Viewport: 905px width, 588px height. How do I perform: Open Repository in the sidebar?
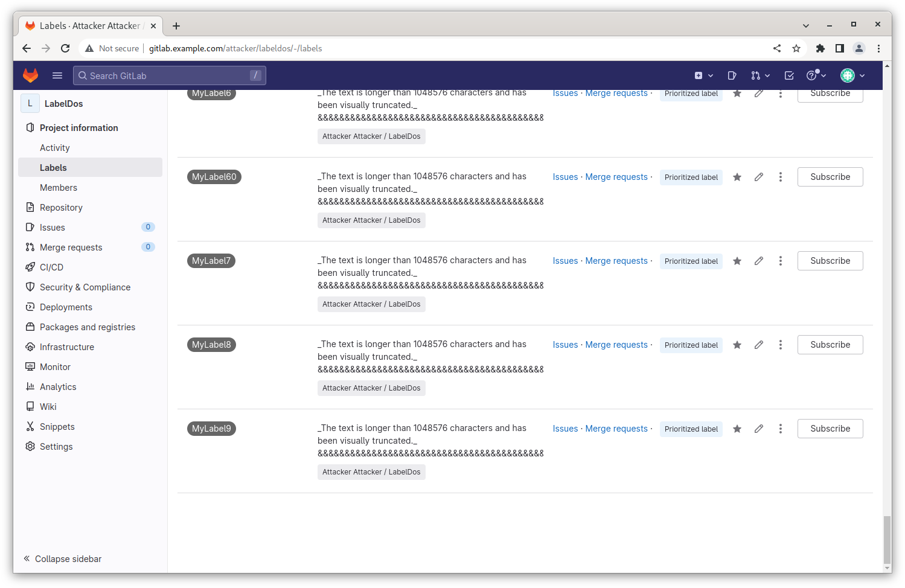[x=61, y=208]
